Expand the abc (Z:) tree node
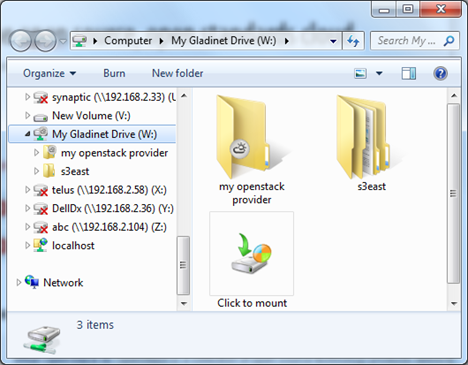Screen dimensions: 468x365 pos(28,227)
